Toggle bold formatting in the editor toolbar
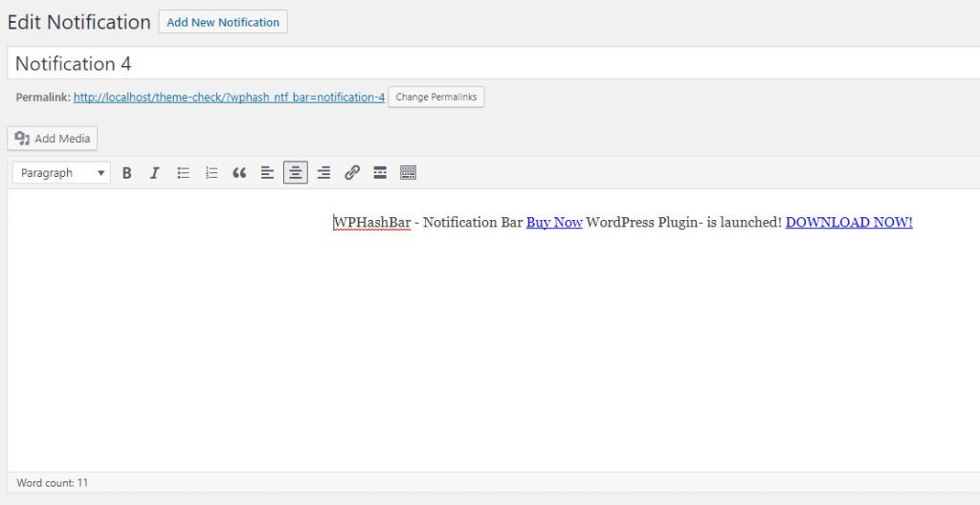 coord(126,173)
